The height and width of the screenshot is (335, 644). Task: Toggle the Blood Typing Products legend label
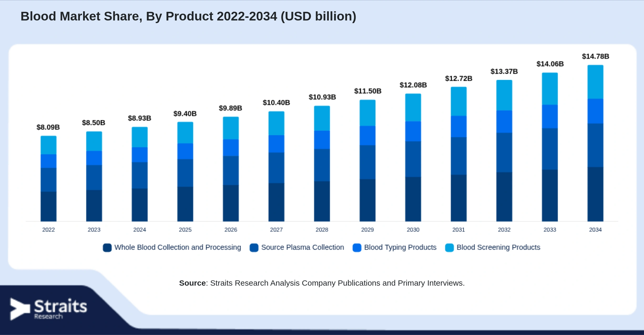[x=400, y=247]
